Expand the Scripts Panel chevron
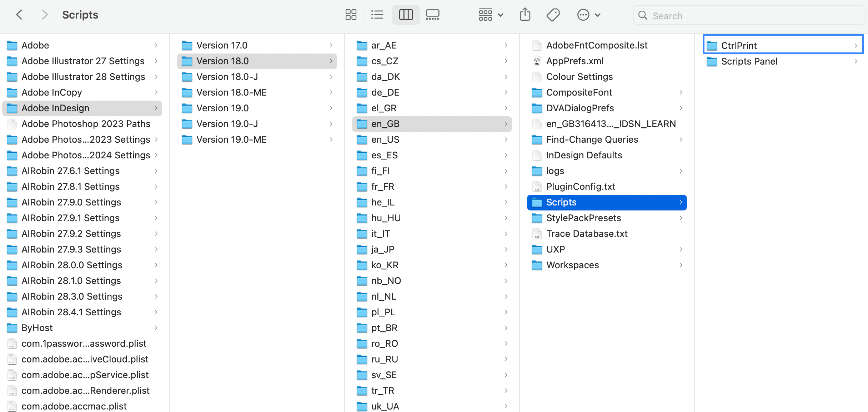Screen dimensions: 868x412 pyautogui.click(x=856, y=61)
